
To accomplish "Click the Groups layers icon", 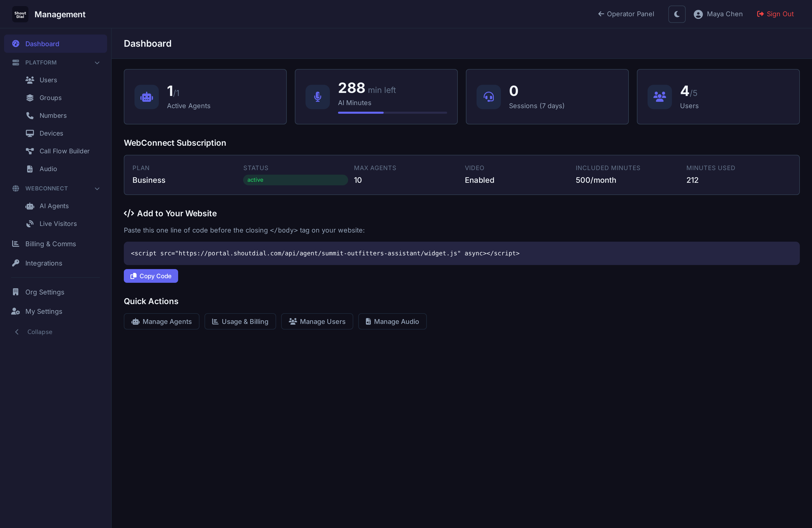I will point(30,98).
